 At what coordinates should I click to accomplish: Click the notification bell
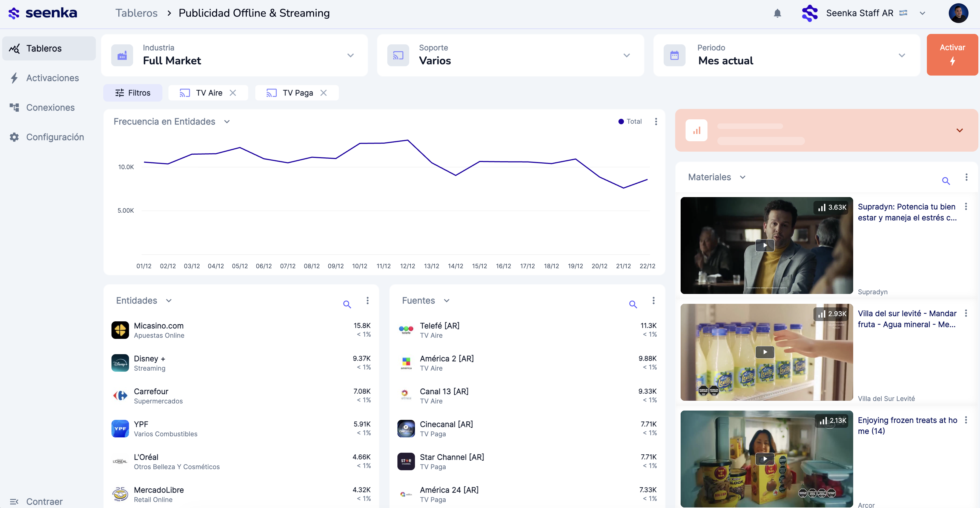pyautogui.click(x=778, y=13)
